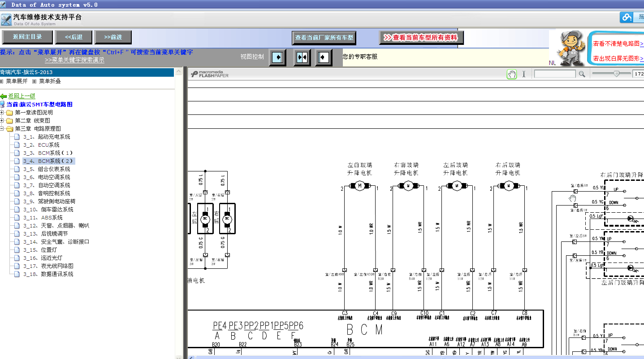
Task: Click the zoom percentage box showing 172
Action: coord(638,74)
